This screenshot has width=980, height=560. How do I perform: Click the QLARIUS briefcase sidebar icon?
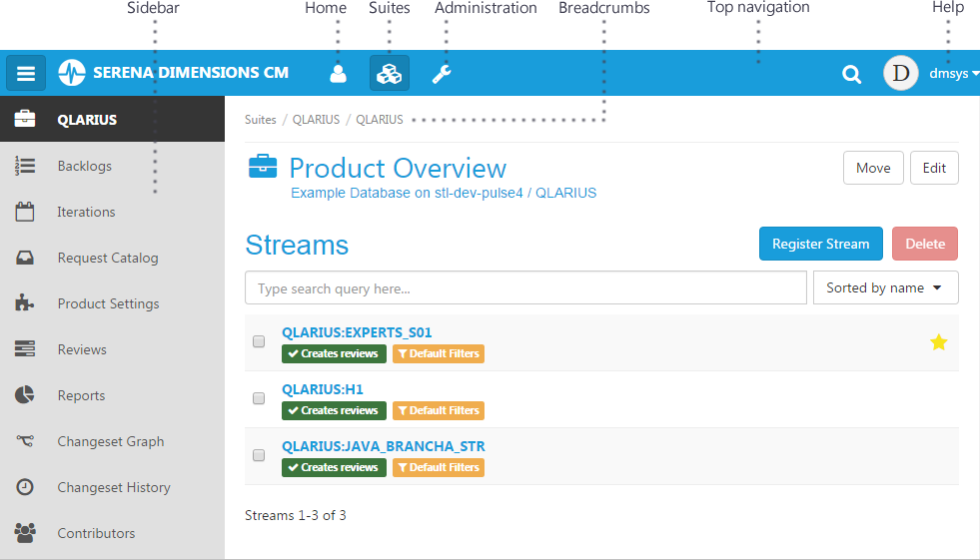[x=25, y=119]
